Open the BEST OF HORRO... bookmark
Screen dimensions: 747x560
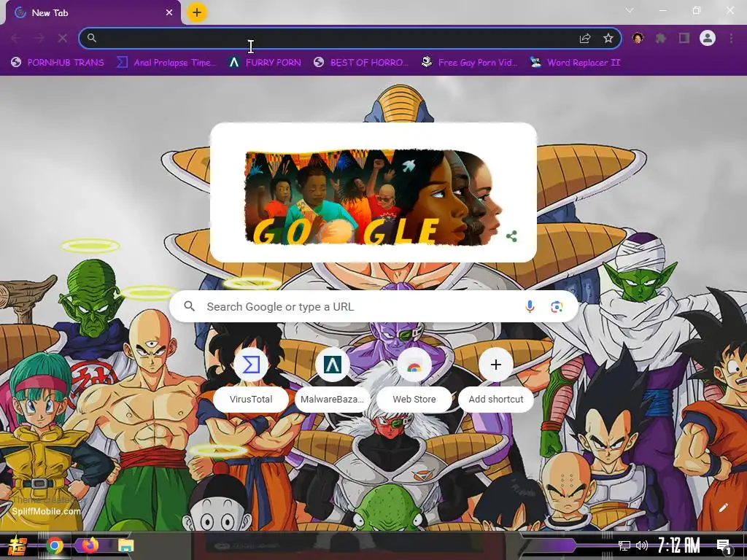coord(361,63)
